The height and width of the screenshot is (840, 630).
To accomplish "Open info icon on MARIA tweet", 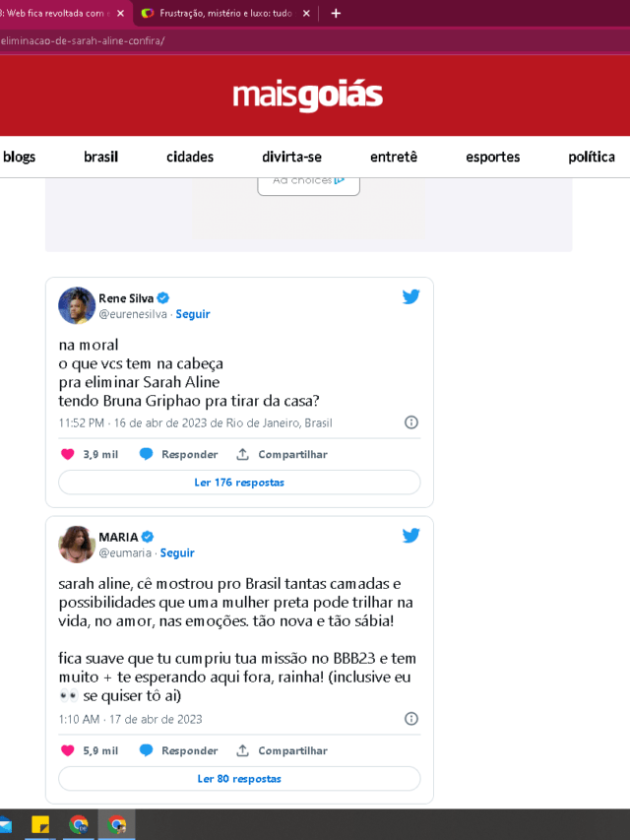I will pos(410,719).
